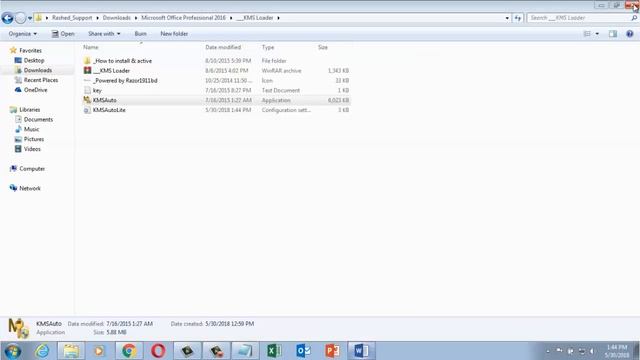Open Network in navigation pane
Image resolution: width=640 pixels, height=360 pixels.
(x=30, y=188)
